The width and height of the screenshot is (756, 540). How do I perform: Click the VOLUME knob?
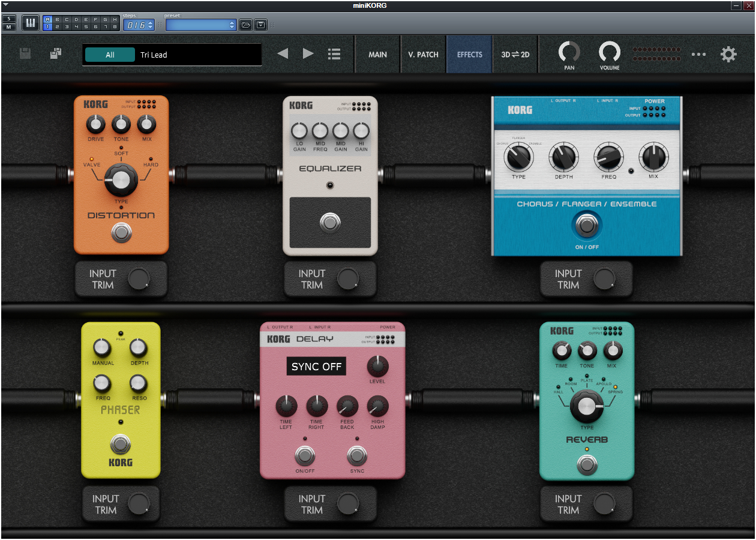click(x=610, y=52)
